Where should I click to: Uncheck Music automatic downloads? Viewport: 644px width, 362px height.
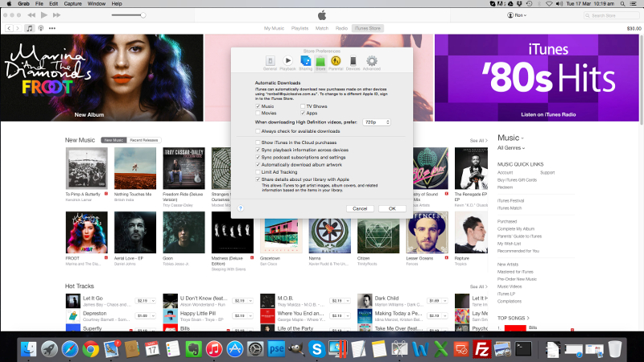(x=258, y=106)
